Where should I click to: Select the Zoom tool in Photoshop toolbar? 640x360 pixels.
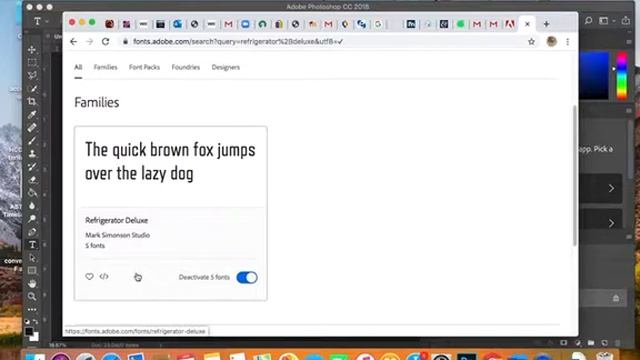(x=32, y=297)
